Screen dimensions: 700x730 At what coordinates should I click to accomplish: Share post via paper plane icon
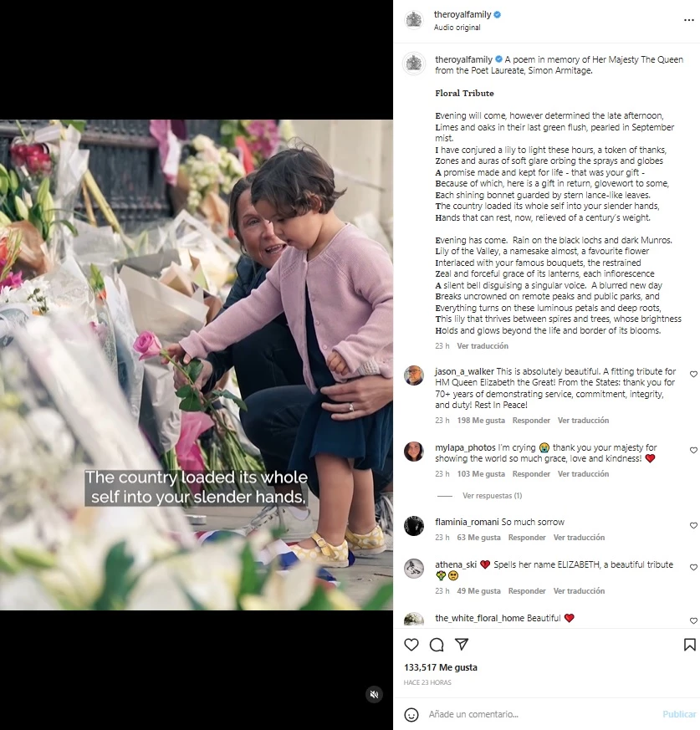click(462, 645)
